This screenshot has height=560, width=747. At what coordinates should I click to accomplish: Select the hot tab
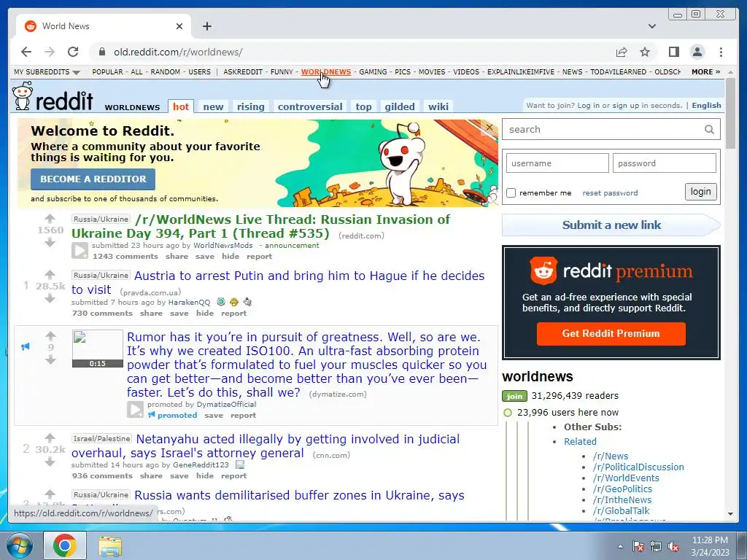point(181,106)
